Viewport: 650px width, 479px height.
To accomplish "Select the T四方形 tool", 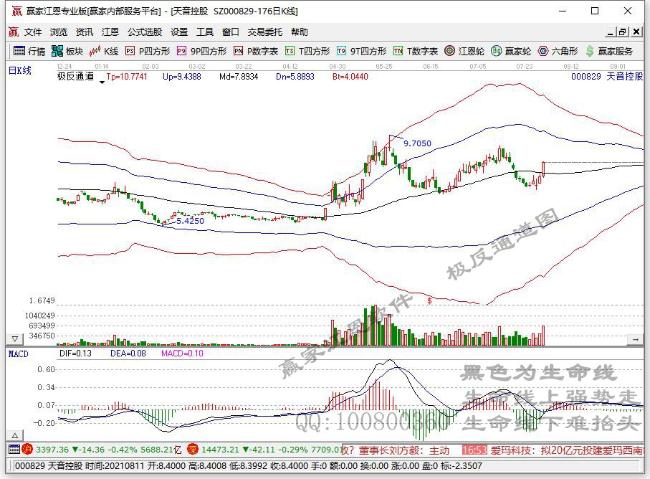I will (x=307, y=51).
